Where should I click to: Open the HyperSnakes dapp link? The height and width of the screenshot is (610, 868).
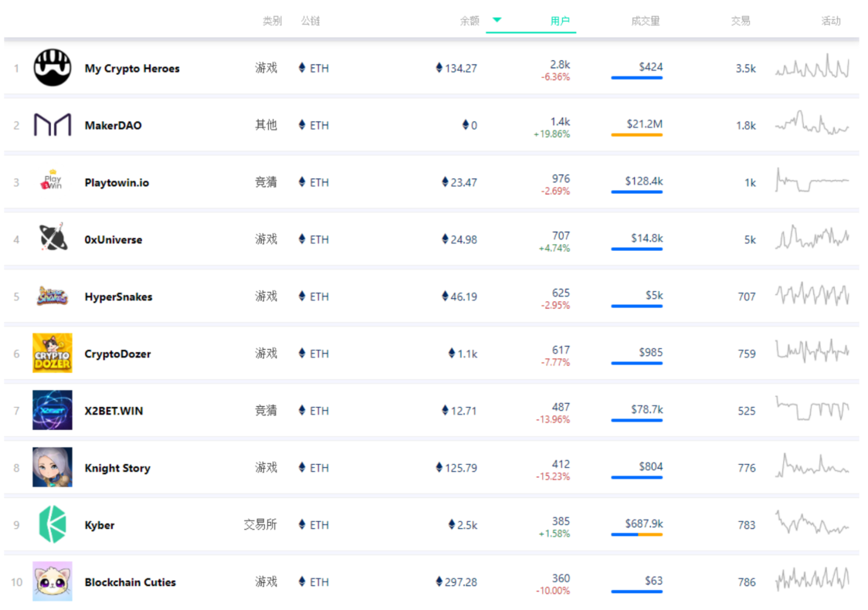tap(118, 297)
